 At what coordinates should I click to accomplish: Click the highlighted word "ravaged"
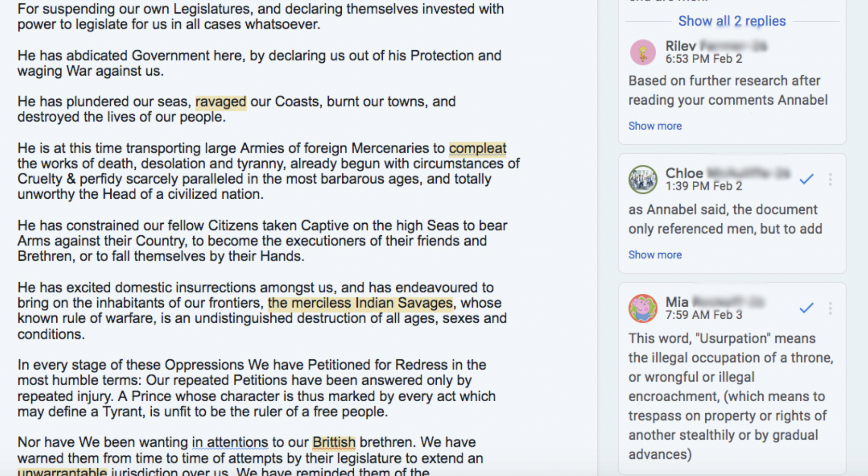(x=220, y=101)
